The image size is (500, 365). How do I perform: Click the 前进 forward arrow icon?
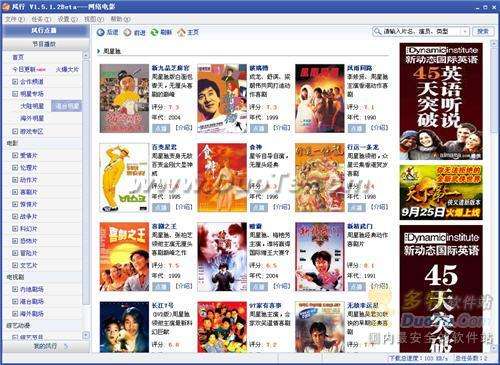(x=127, y=32)
